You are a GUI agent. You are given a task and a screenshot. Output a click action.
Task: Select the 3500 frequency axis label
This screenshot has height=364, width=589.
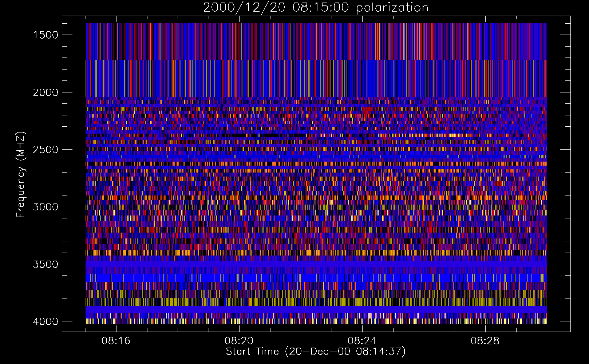tap(45, 264)
